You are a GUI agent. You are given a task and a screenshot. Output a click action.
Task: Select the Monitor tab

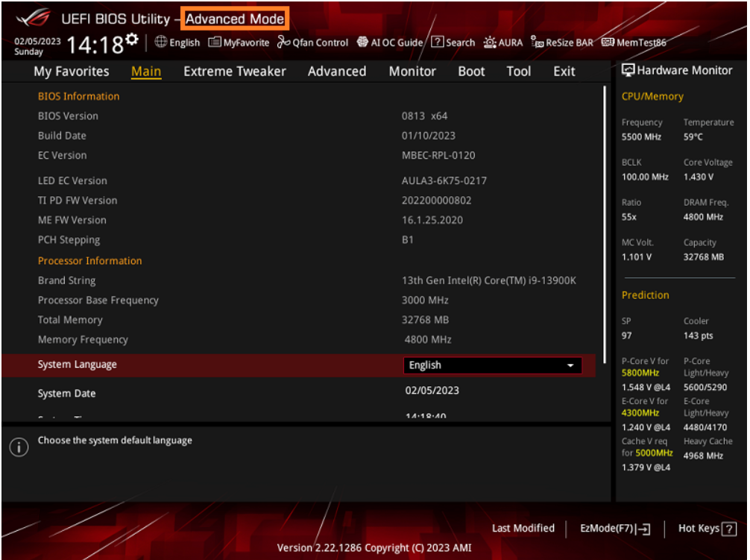click(x=412, y=71)
